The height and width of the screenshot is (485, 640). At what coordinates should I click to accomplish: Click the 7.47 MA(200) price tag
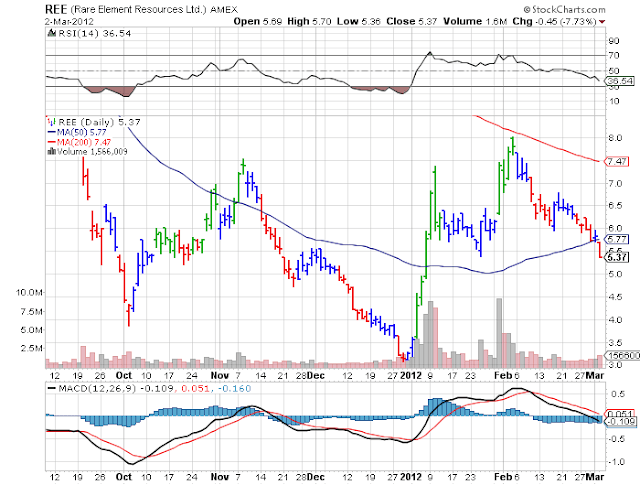(616, 162)
